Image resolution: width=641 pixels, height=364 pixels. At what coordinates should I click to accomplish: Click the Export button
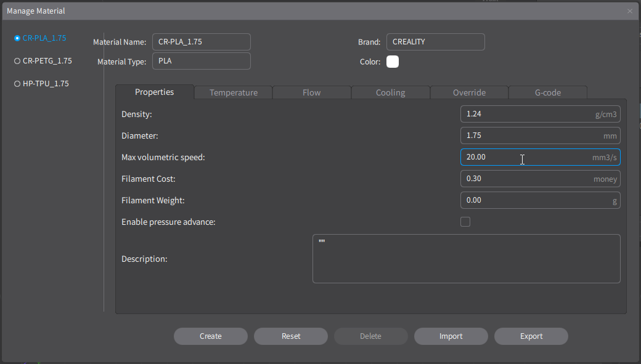tap(531, 336)
